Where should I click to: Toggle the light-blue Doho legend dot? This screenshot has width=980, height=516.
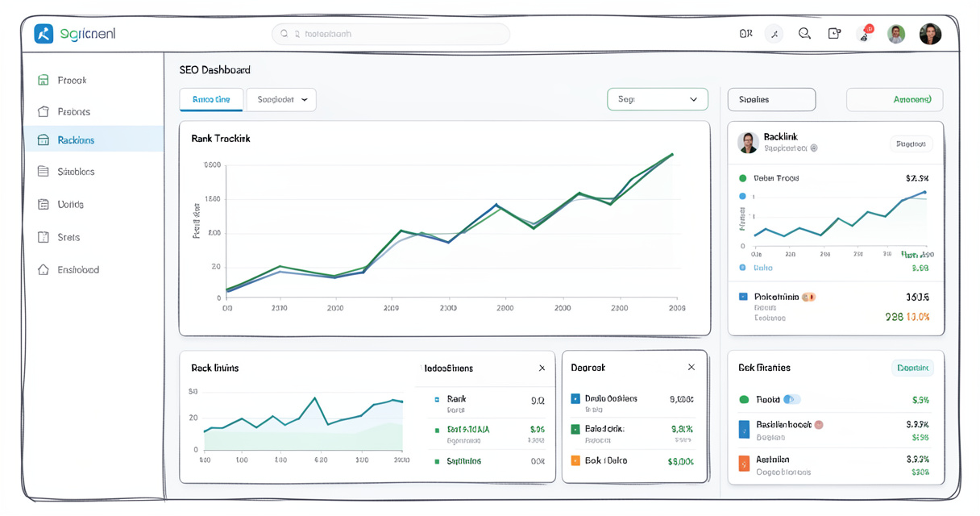click(742, 267)
